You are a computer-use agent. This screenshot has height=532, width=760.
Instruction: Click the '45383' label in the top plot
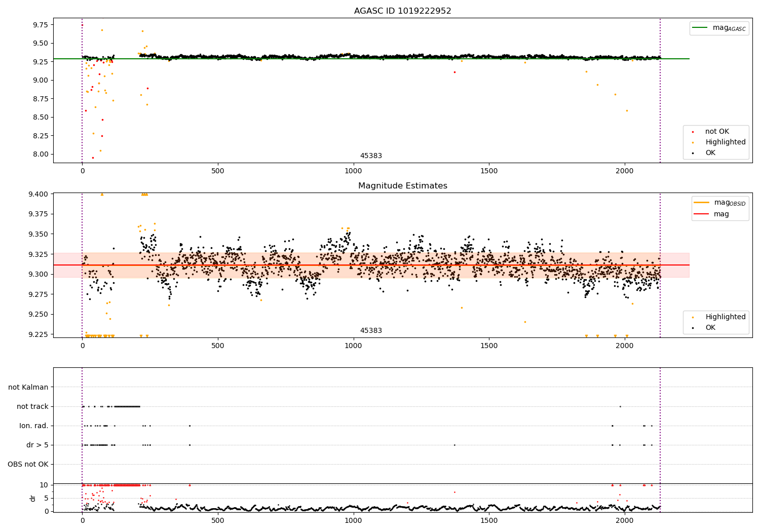[371, 156]
